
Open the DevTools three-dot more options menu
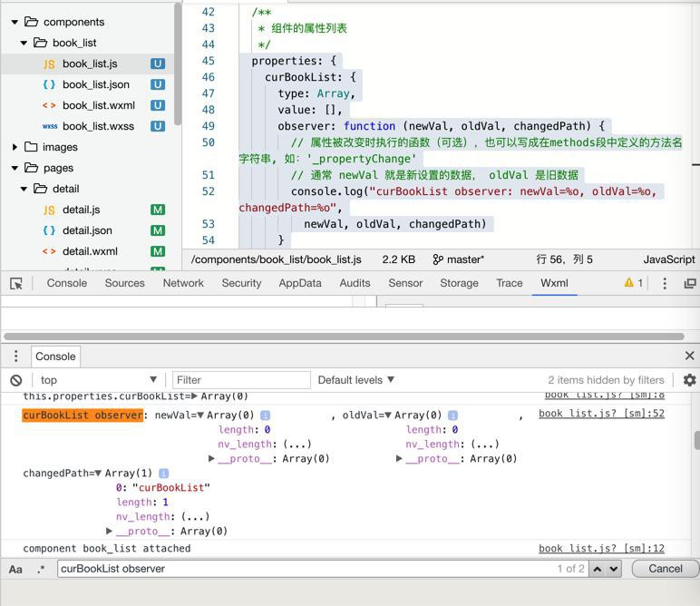(665, 283)
